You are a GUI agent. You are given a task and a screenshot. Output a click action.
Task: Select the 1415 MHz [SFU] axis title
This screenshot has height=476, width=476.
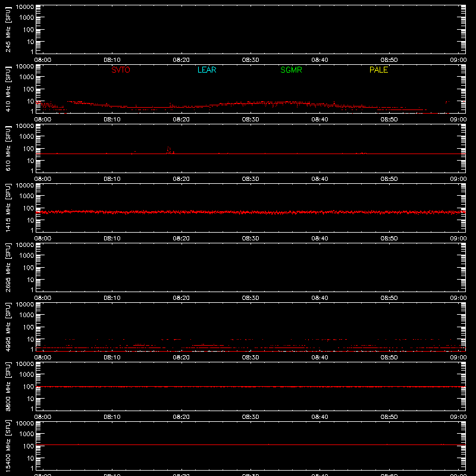click(8, 208)
